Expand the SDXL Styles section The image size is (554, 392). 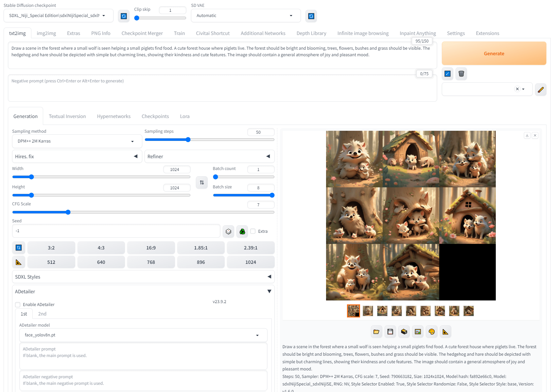pos(143,277)
